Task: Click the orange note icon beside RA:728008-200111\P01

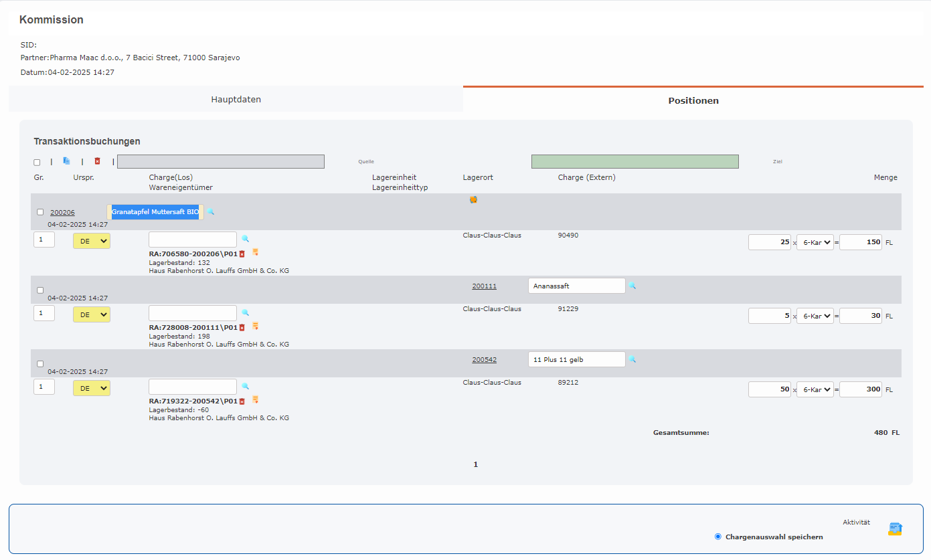Action: (255, 326)
